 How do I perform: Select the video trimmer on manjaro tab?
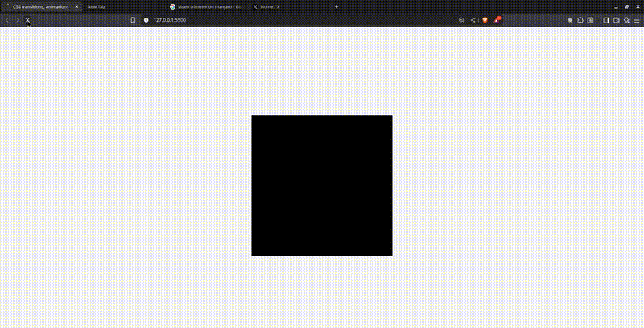(205, 6)
